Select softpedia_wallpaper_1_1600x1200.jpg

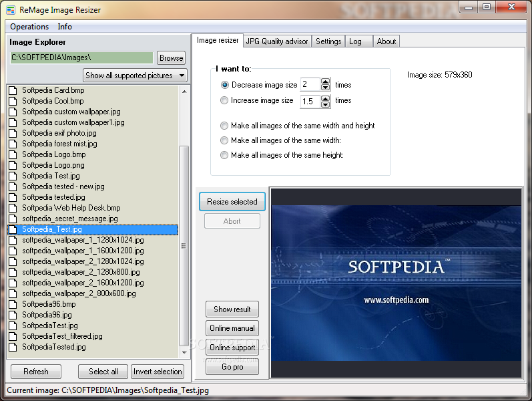pyautogui.click(x=93, y=251)
